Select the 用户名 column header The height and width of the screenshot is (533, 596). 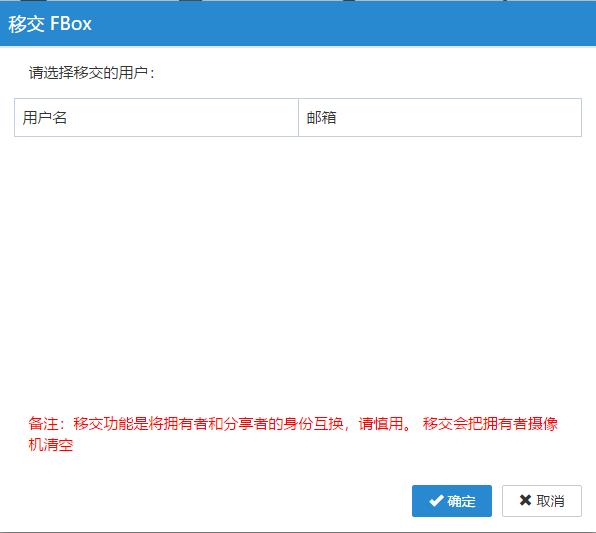(156, 117)
